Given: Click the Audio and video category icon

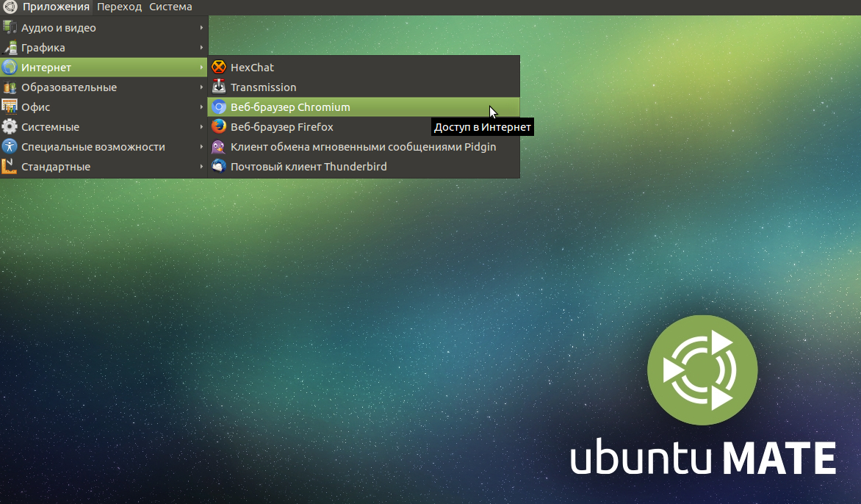Looking at the screenshot, I should click(10, 27).
